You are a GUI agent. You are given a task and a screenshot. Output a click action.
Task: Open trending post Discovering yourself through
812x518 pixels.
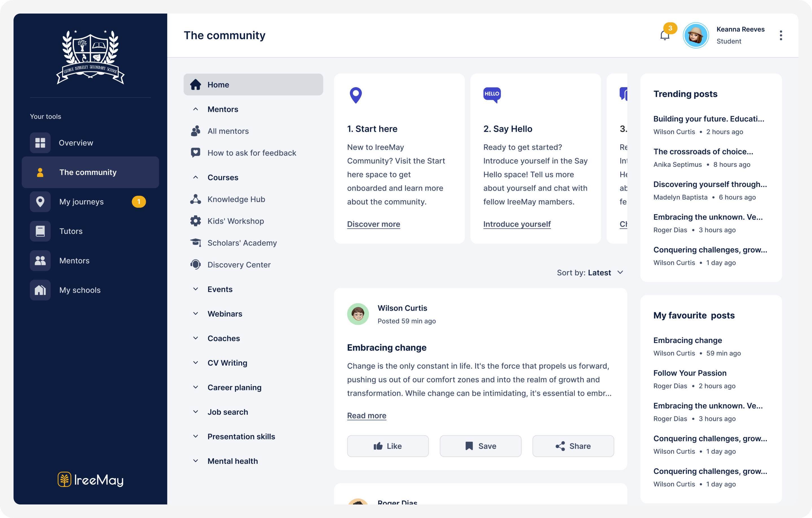coord(710,184)
